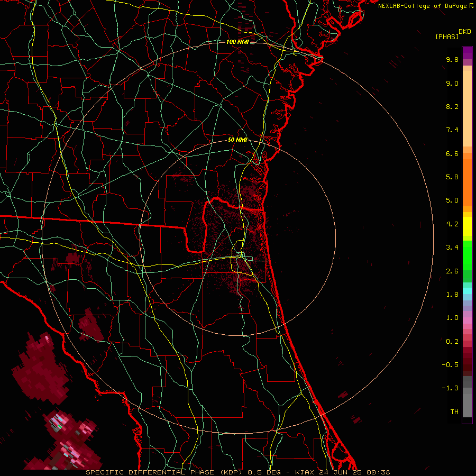
Task: Click the 50 NMI range ring label
Action: [x=237, y=140]
